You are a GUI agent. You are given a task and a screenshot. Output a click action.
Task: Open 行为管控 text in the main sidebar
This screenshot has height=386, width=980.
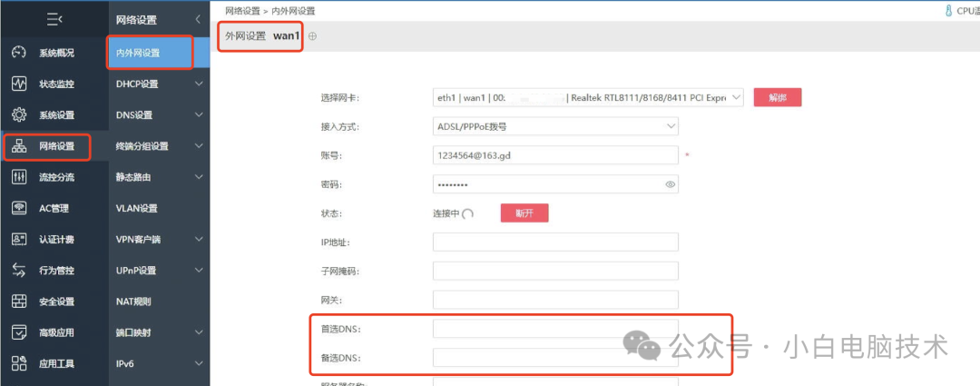click(56, 271)
